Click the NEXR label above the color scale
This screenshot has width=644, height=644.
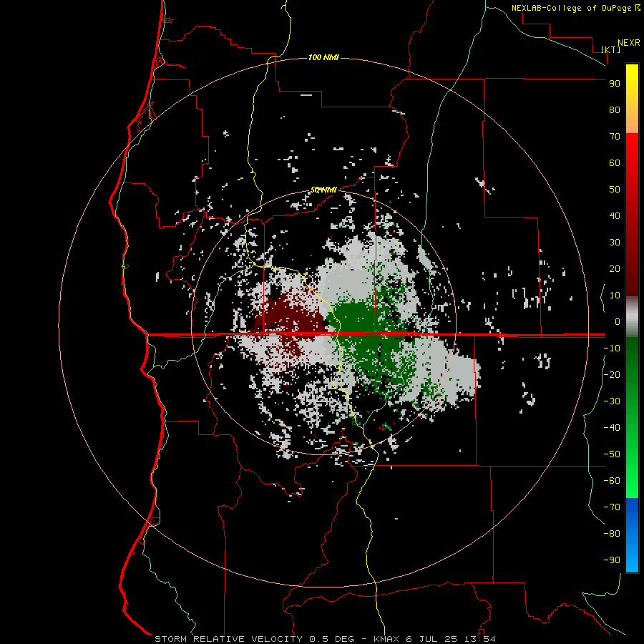tap(629, 43)
